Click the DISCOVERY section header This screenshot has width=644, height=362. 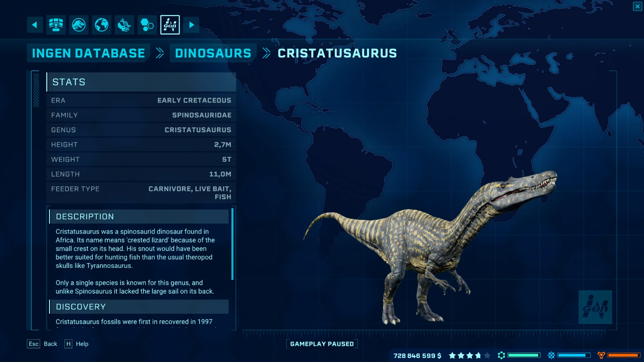(139, 307)
